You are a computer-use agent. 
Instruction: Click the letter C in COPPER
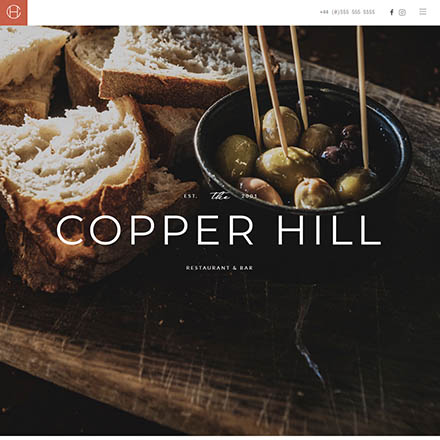click(70, 230)
